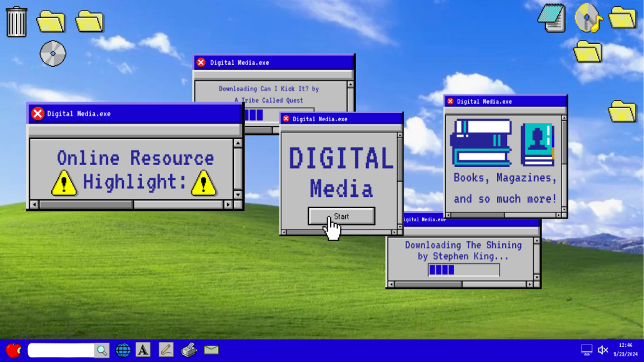Open the folder below the music CD icon
Image resolution: width=644 pixels, height=362 pixels.
pyautogui.click(x=588, y=52)
